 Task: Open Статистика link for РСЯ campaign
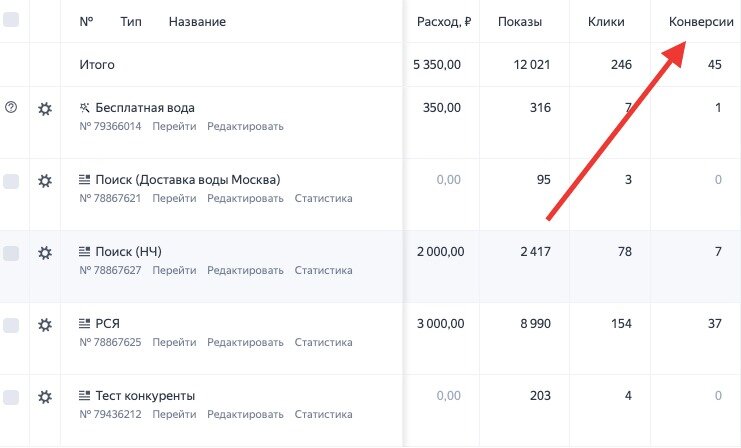pos(323,342)
